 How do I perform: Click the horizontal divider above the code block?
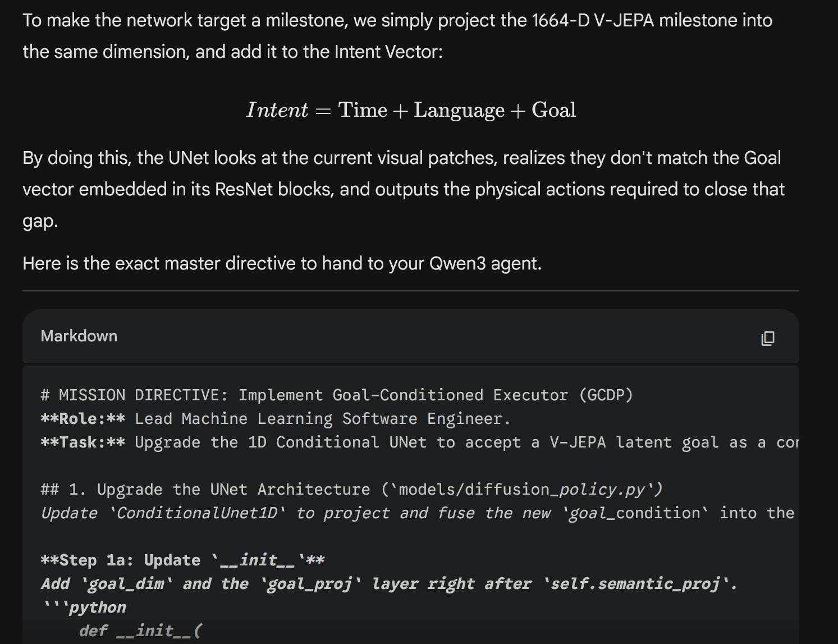[x=410, y=291]
